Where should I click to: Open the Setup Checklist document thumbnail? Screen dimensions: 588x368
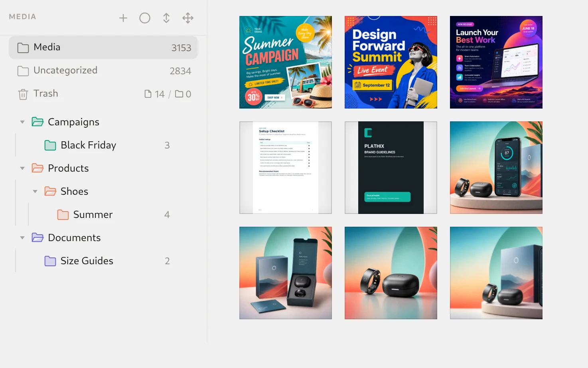(x=286, y=168)
